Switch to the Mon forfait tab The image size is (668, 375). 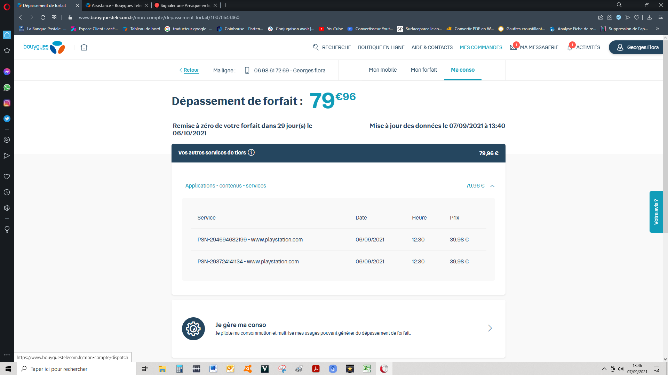point(423,70)
